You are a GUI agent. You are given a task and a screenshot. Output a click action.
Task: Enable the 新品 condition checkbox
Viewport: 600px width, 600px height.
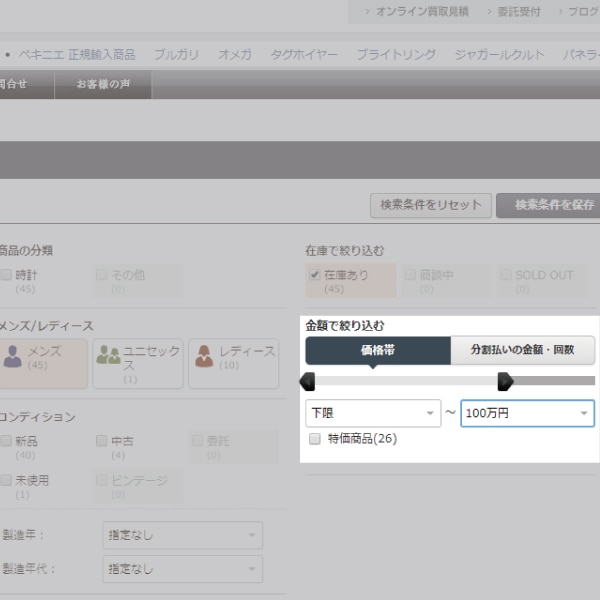point(7,441)
